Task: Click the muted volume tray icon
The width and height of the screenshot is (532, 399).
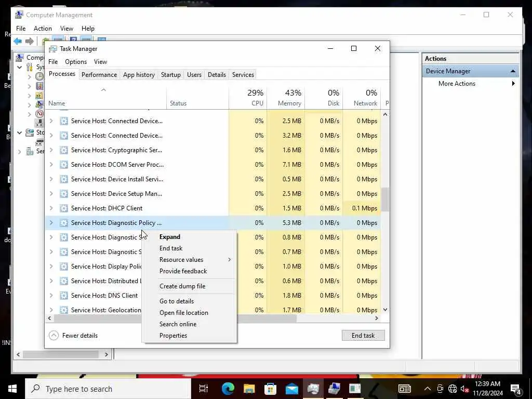Action: 465,389
